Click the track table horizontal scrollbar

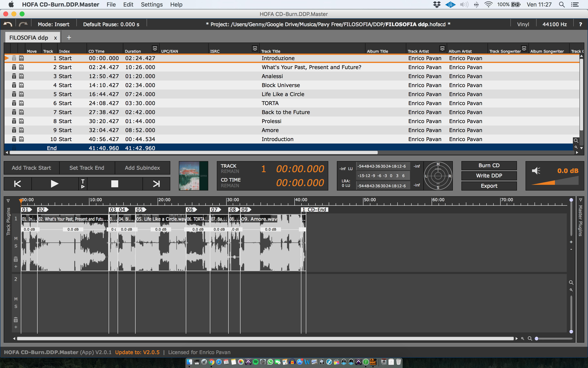(194, 153)
